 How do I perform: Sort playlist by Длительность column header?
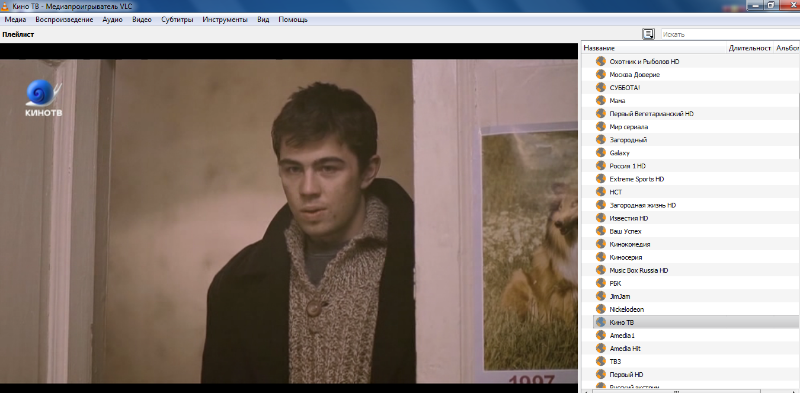749,48
